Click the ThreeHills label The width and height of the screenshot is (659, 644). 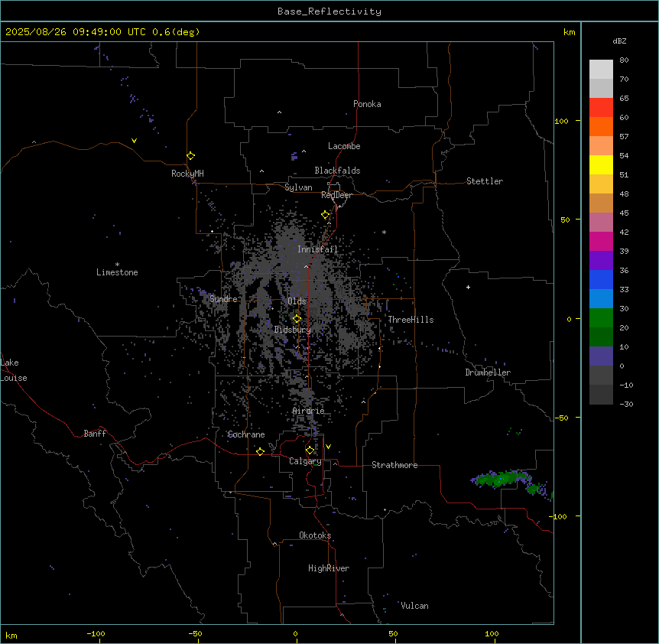[x=411, y=320]
